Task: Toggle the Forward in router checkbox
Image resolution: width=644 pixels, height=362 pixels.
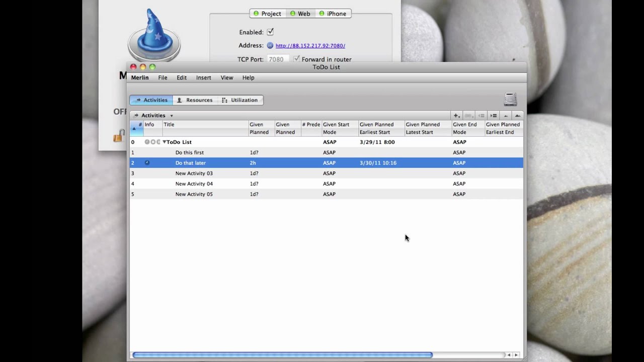Action: click(x=296, y=59)
